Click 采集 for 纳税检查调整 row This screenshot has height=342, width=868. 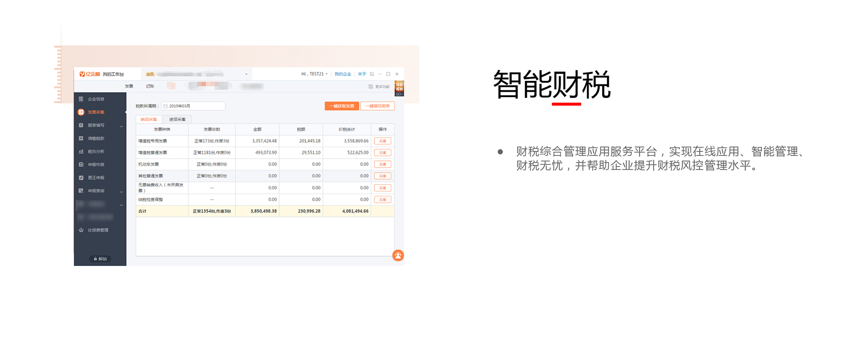[x=382, y=200]
